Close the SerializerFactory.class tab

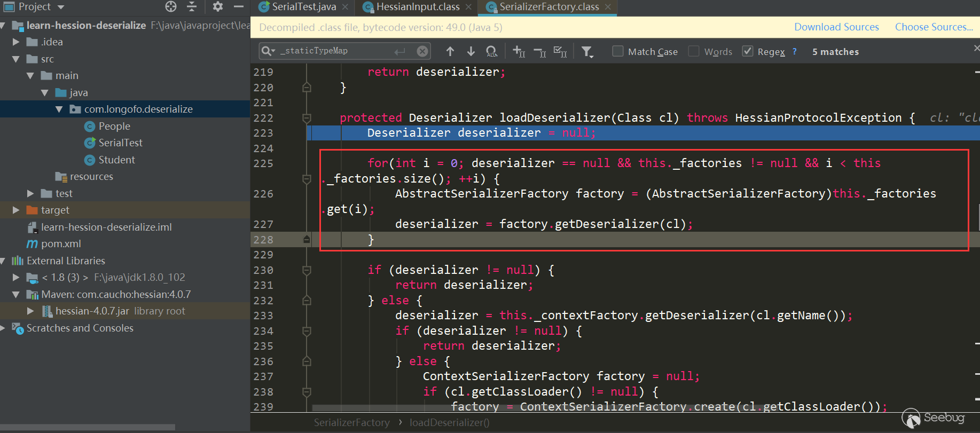coord(608,7)
